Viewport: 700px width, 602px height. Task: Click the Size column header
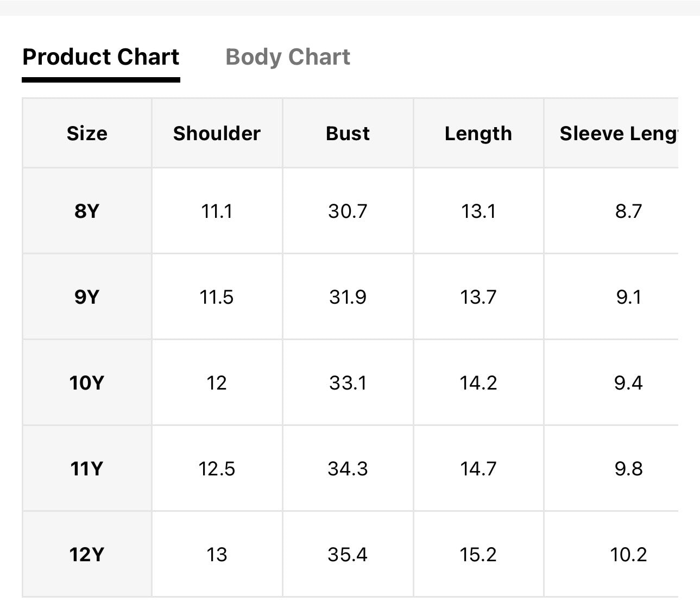[x=87, y=133]
